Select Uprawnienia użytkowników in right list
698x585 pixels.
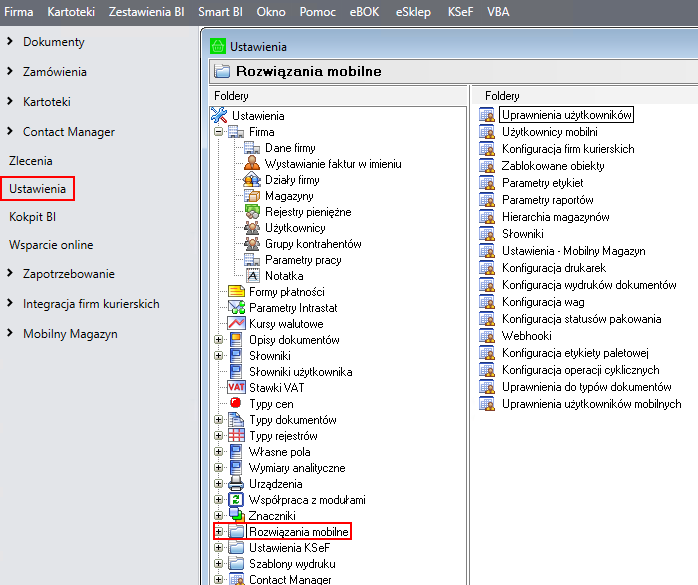(x=566, y=115)
